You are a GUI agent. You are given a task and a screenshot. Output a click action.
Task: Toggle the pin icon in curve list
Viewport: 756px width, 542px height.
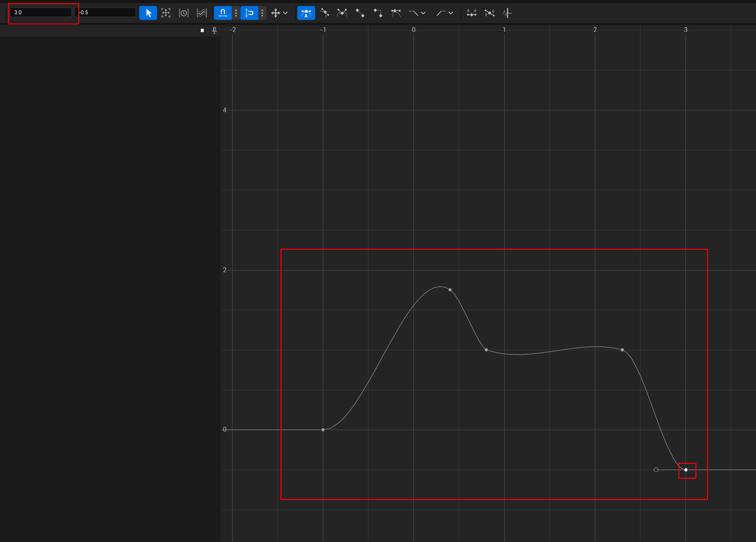click(214, 30)
